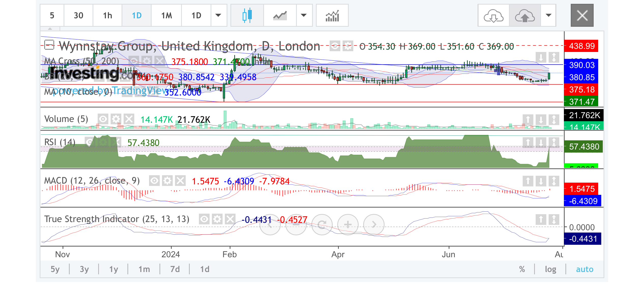Viewport: 644px width, 298px height.
Task: Remove the MACD indicator with X
Action: point(180,181)
